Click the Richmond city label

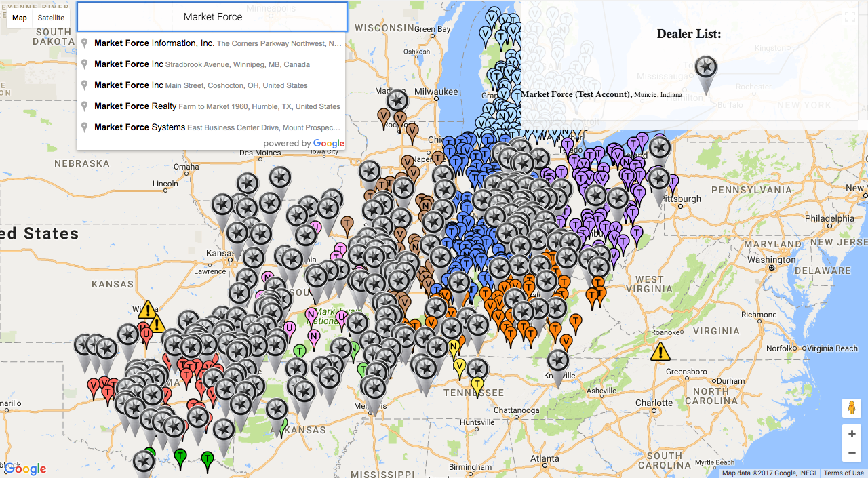(759, 315)
